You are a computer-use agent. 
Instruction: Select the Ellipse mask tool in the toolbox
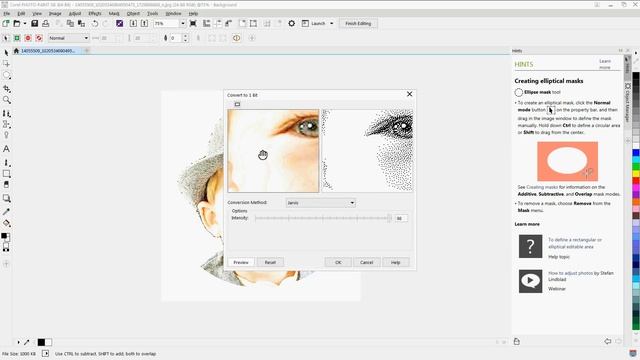click(6, 76)
